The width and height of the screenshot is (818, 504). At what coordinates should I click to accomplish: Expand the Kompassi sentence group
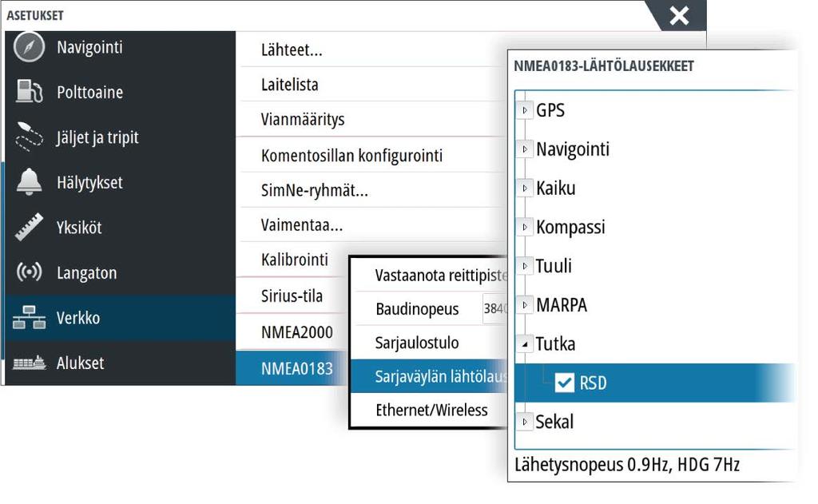pos(525,227)
